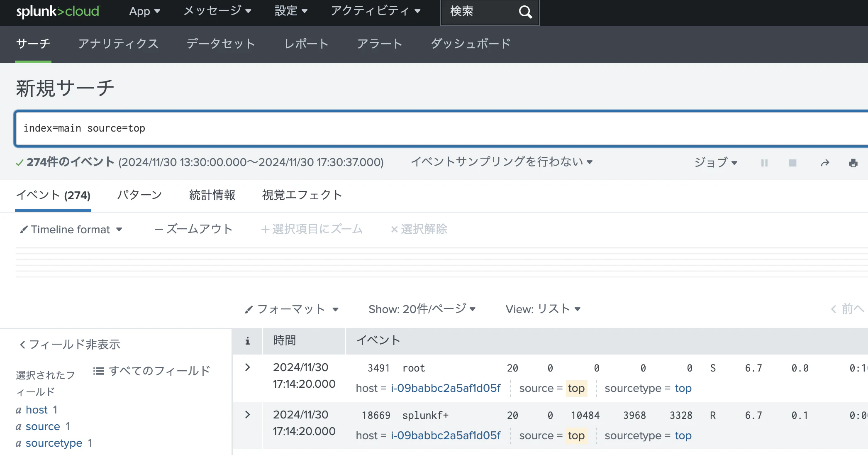Open the Timeline format dropdown
Screen dimensions: 868x455
pos(71,229)
